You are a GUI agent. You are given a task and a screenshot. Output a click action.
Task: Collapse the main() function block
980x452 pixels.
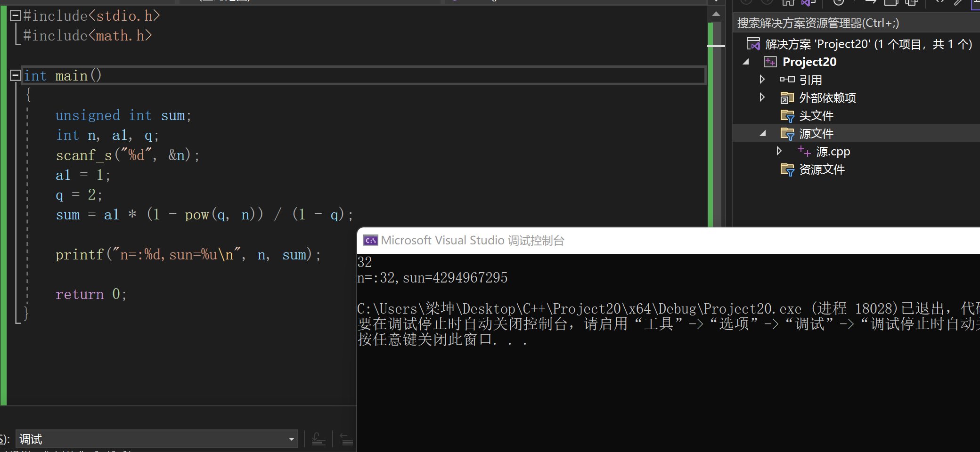pyautogui.click(x=16, y=75)
